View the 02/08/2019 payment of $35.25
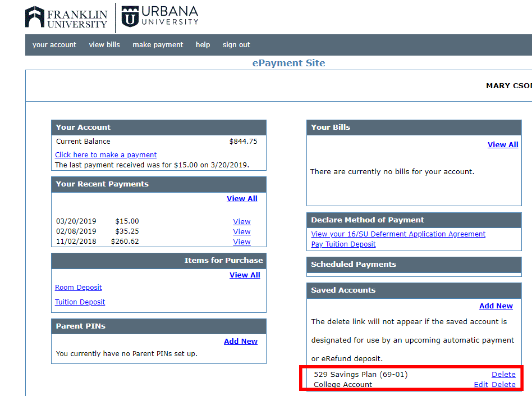 click(x=241, y=231)
